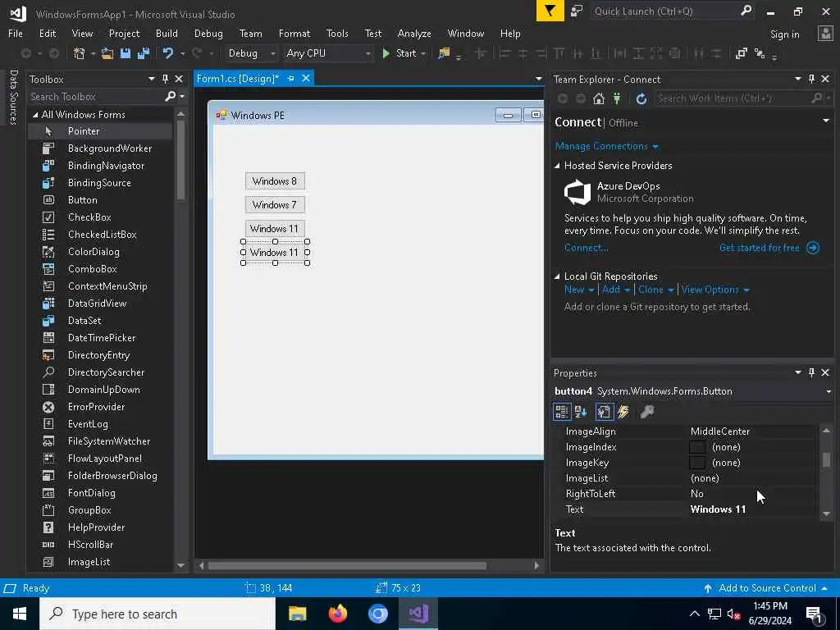This screenshot has height=630, width=840.
Task: Click the Get started for free link
Action: click(x=759, y=248)
